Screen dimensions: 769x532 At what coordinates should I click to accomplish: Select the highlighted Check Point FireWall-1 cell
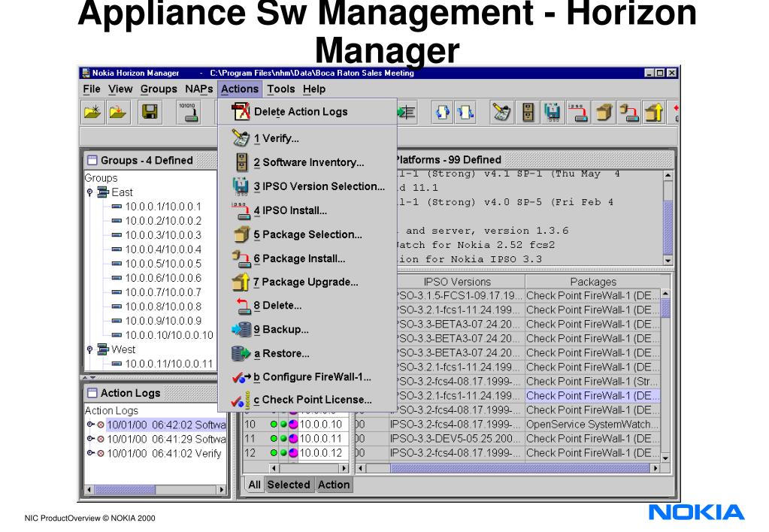click(592, 396)
